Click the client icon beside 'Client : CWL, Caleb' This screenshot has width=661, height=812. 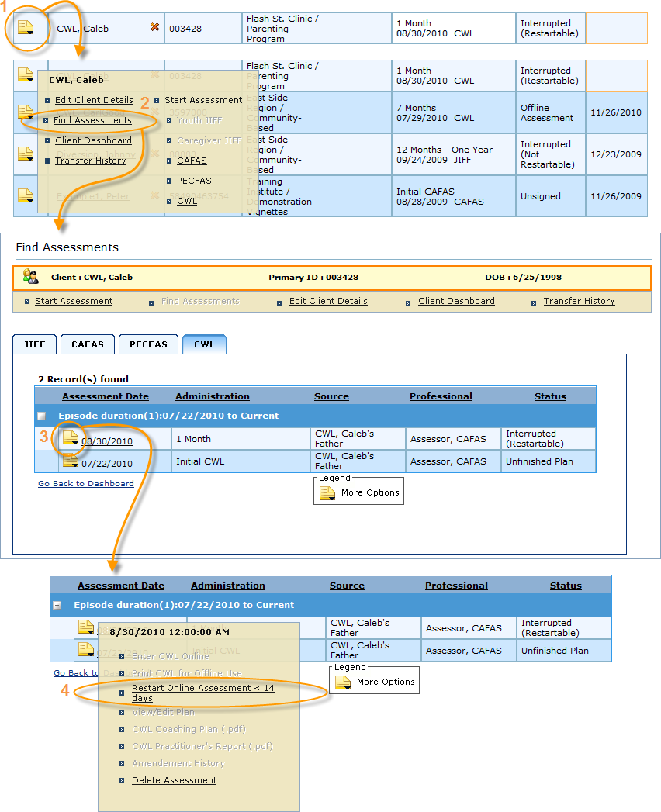click(x=30, y=277)
